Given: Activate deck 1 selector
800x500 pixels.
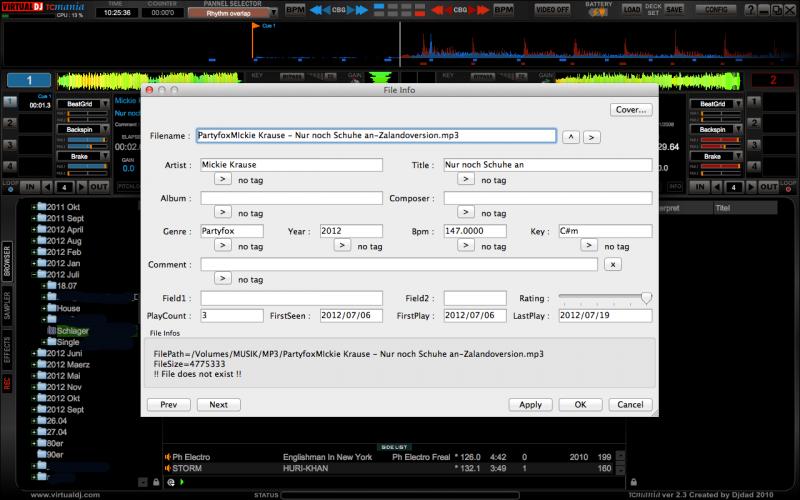Looking at the screenshot, I should pyautogui.click(x=29, y=80).
